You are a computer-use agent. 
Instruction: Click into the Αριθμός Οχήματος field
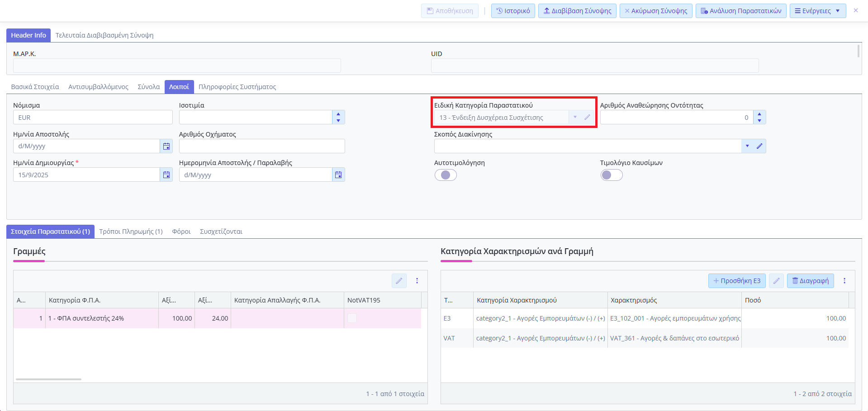(262, 146)
